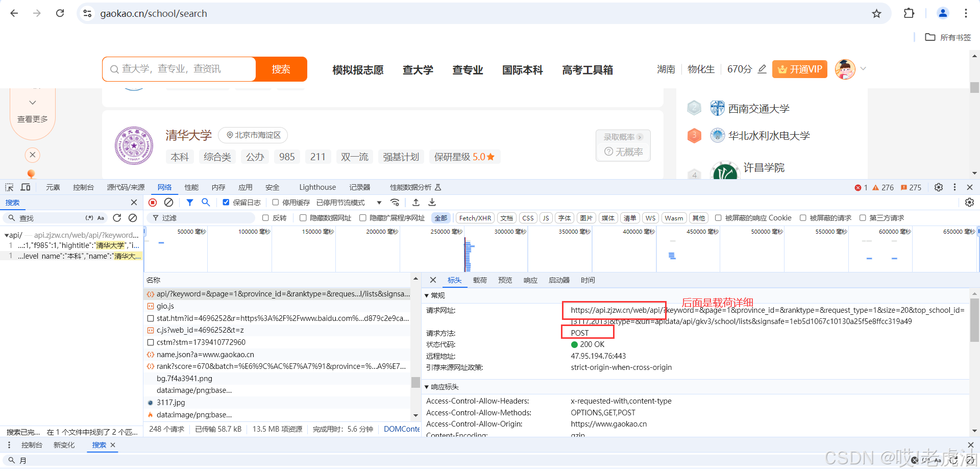
Task: Export HAR file with download icon
Action: pos(432,203)
